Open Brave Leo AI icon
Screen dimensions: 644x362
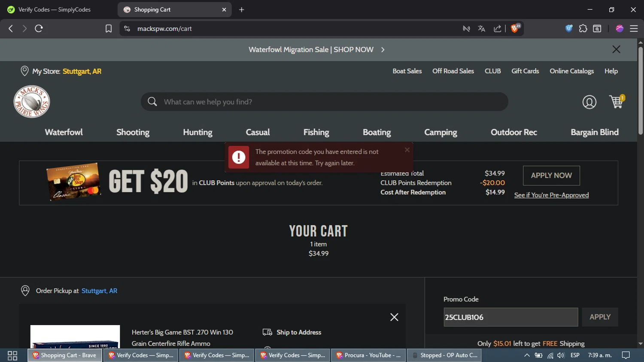click(x=620, y=28)
